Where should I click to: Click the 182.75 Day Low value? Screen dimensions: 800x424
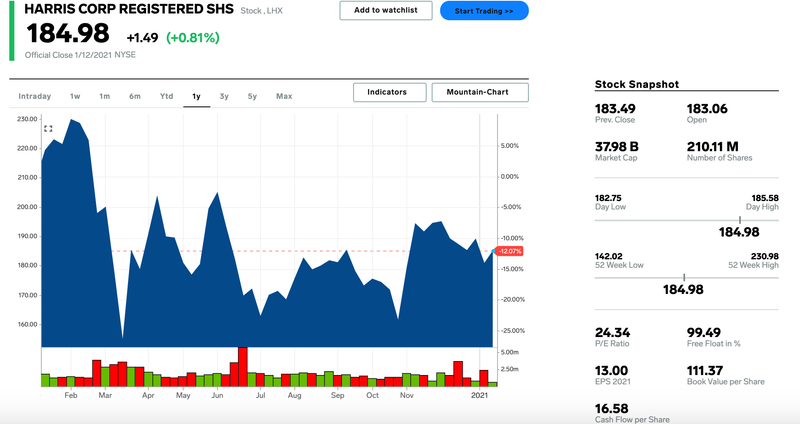pos(608,198)
